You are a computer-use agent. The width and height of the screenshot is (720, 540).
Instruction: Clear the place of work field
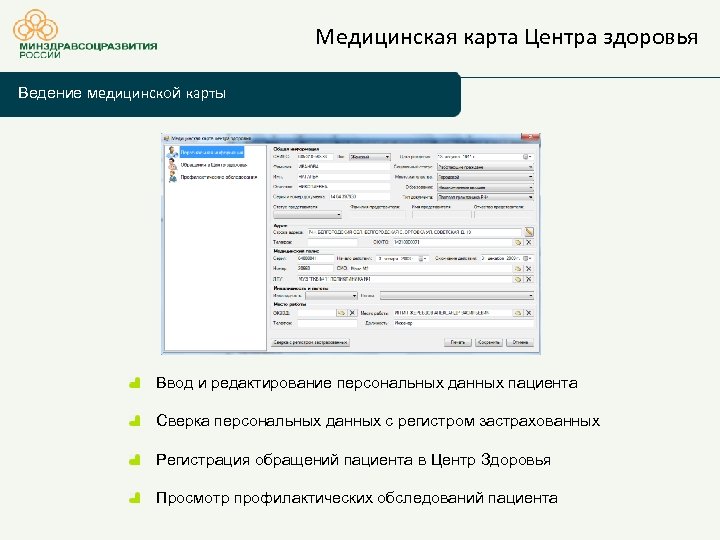tap(529, 313)
